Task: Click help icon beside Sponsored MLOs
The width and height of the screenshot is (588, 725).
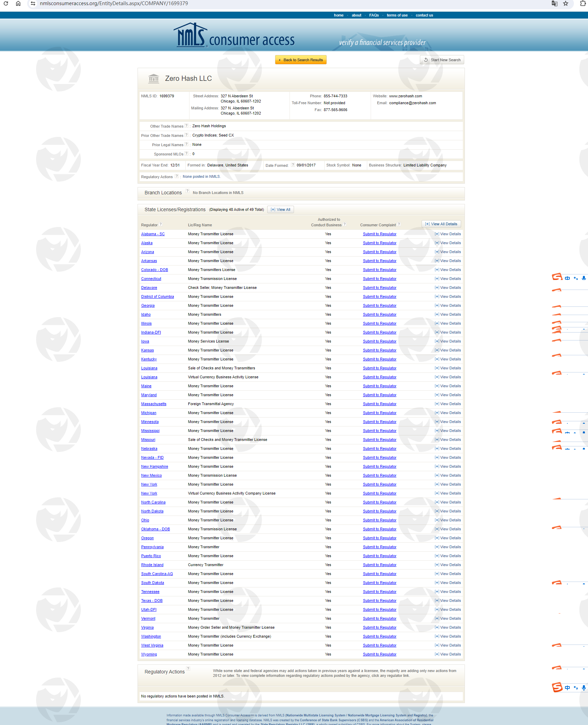Action: click(x=186, y=154)
